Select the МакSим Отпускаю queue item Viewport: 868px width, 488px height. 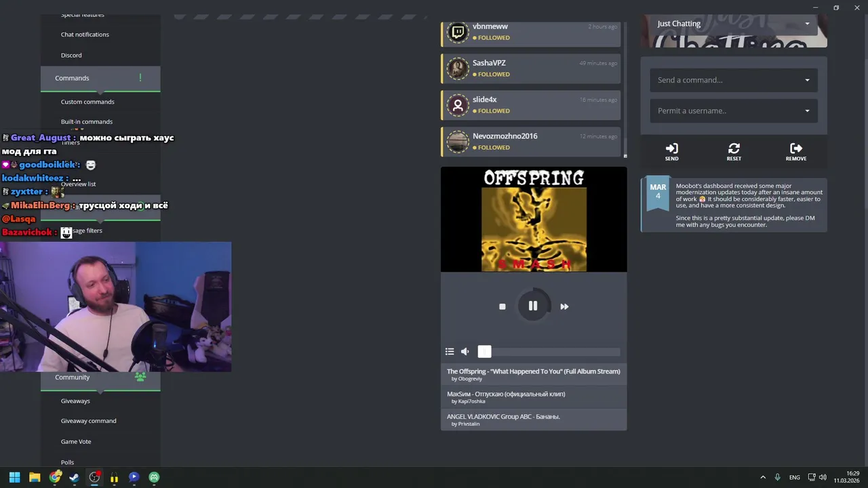(x=534, y=397)
